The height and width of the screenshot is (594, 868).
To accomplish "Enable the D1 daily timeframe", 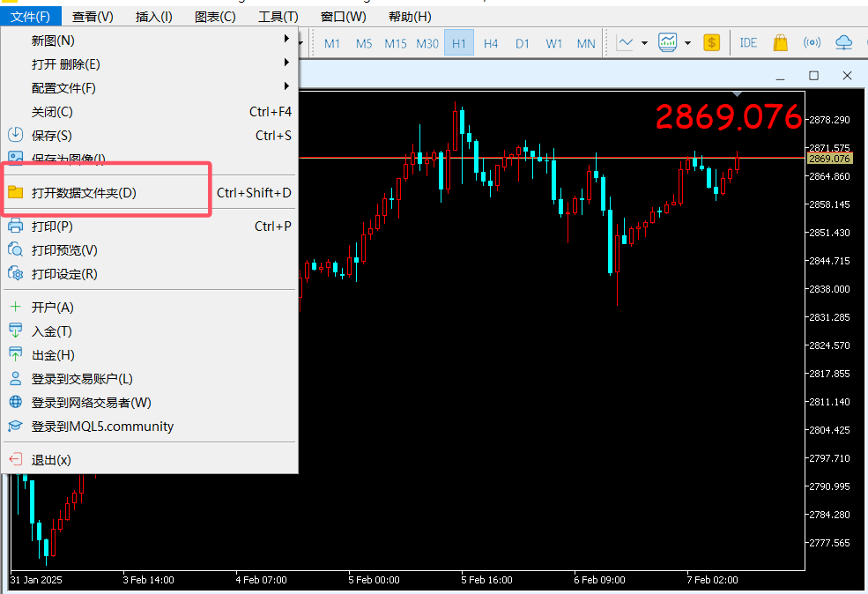I will (523, 43).
